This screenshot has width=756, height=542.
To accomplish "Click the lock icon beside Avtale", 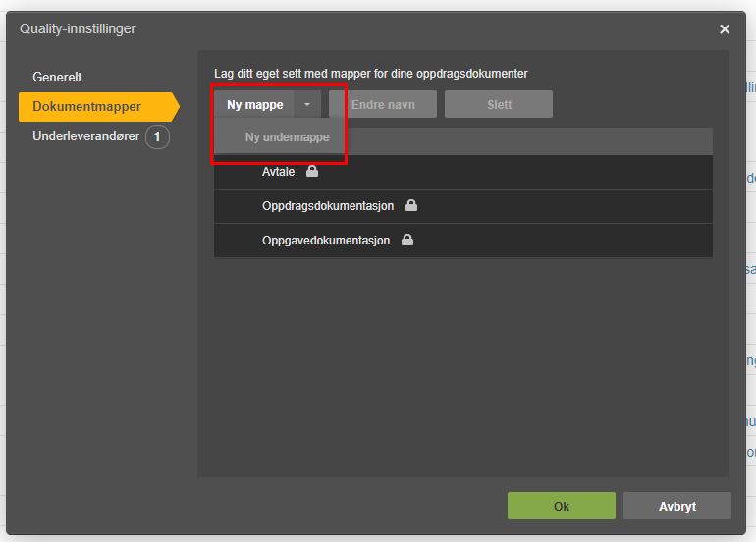I will coord(312,171).
